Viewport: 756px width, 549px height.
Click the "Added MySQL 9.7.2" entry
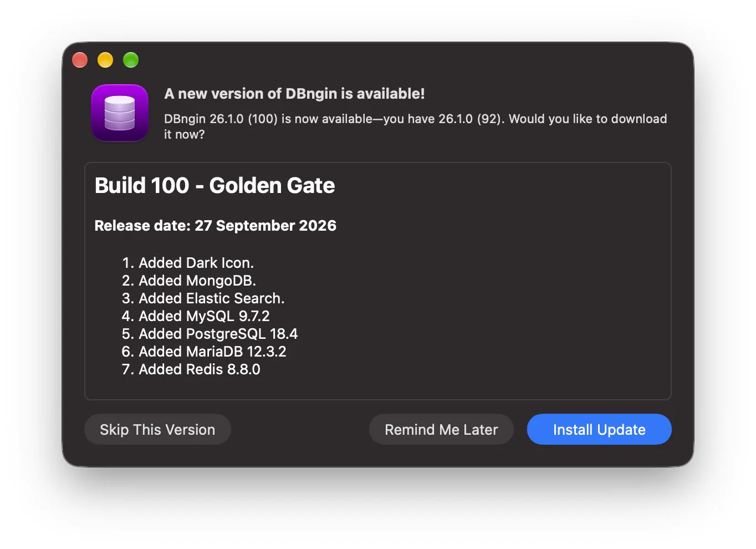tap(204, 316)
